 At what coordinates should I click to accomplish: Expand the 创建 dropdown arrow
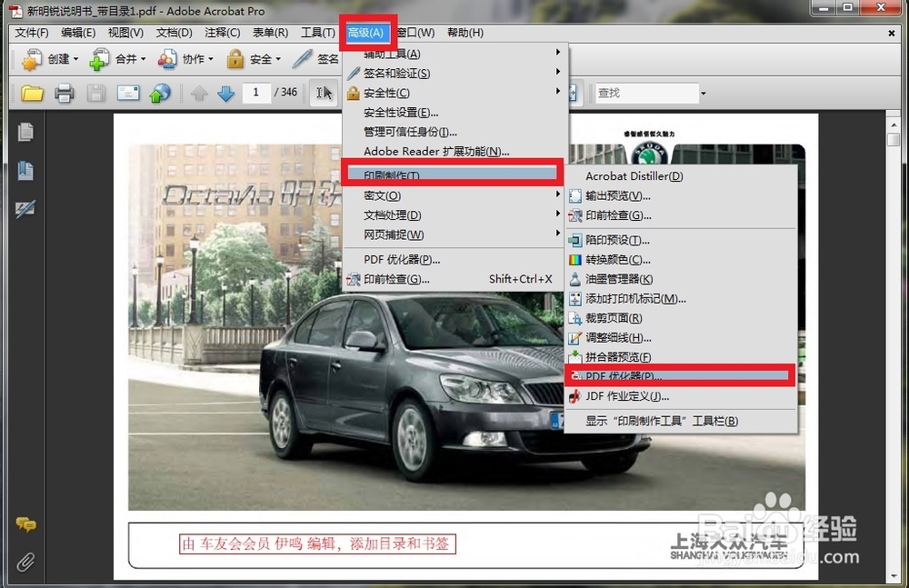pos(75,59)
